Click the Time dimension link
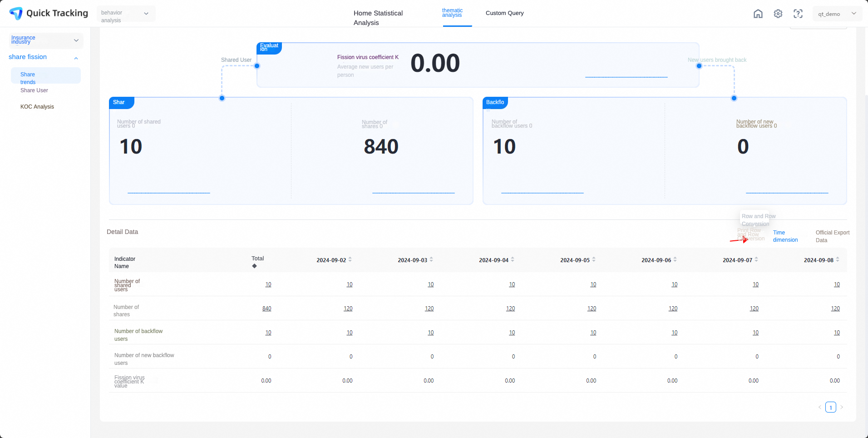This screenshot has height=438, width=868. click(x=785, y=236)
